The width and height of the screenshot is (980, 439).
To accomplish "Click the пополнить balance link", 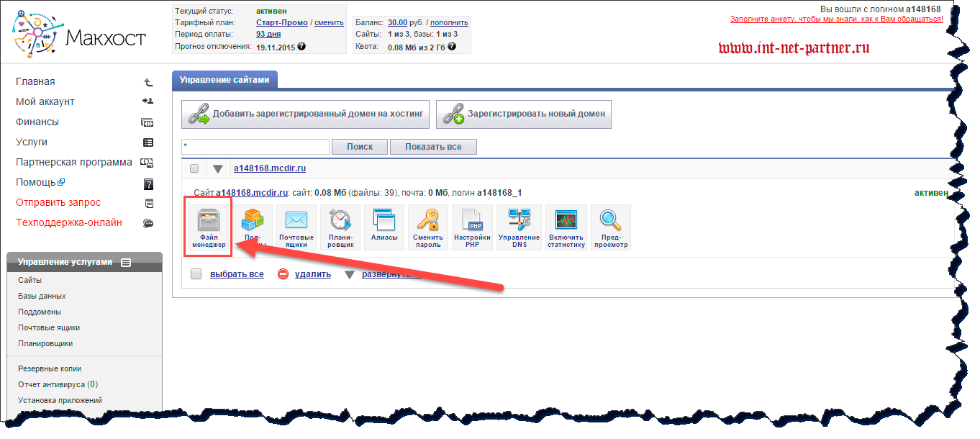I will [449, 22].
